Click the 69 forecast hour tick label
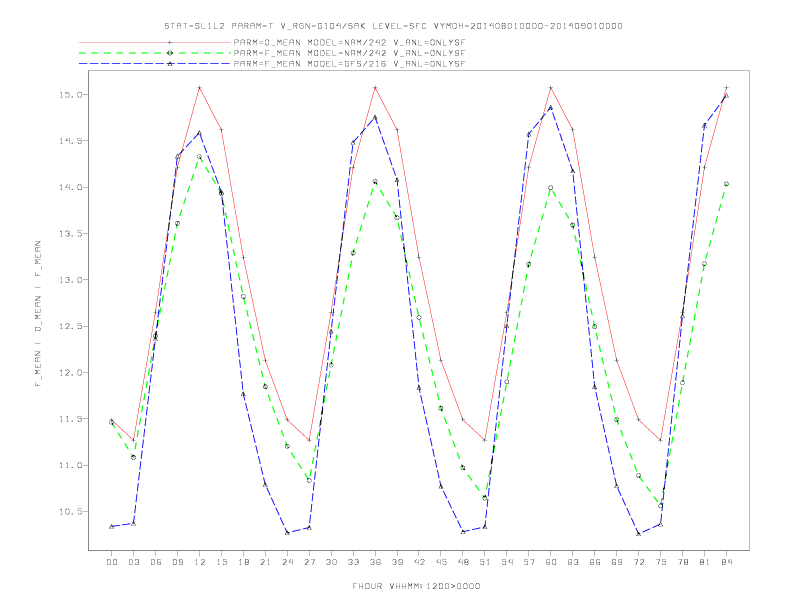The height and width of the screenshot is (612, 792). (617, 562)
